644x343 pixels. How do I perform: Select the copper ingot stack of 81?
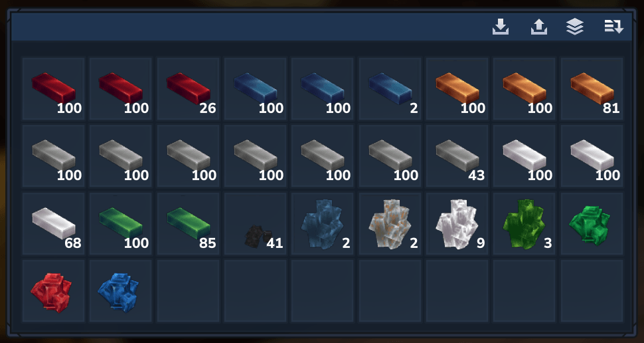592,89
